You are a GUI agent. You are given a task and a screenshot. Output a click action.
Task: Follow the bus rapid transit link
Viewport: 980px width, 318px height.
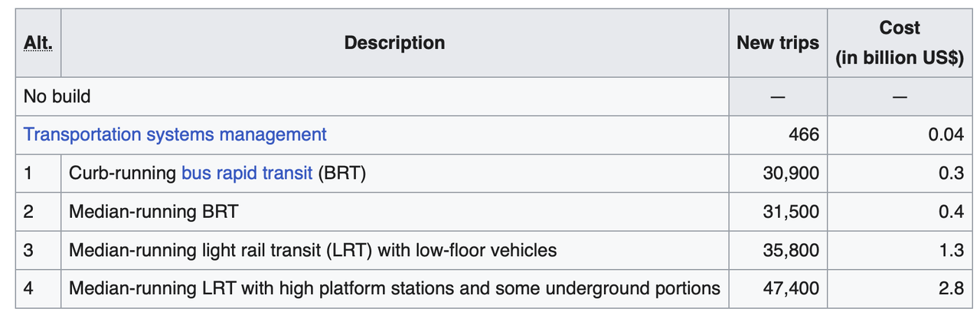coord(247,173)
